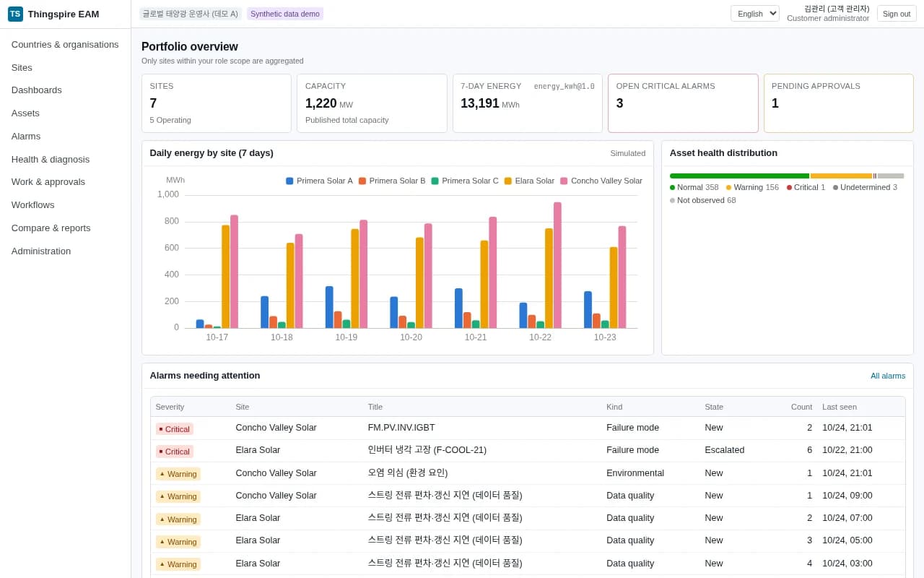924x578 pixels.
Task: Select the FM.PV.INV.IGBT alarm title
Action: click(401, 428)
